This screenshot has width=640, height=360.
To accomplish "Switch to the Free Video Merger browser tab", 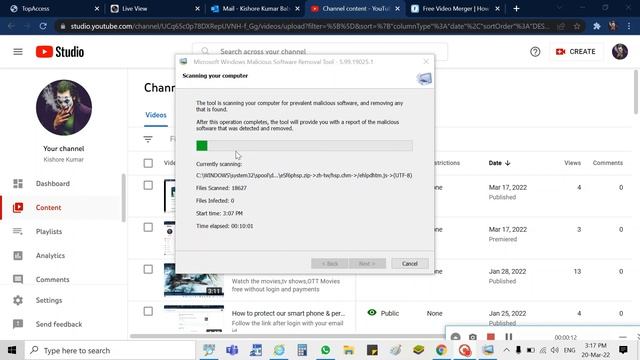I will pyautogui.click(x=454, y=9).
